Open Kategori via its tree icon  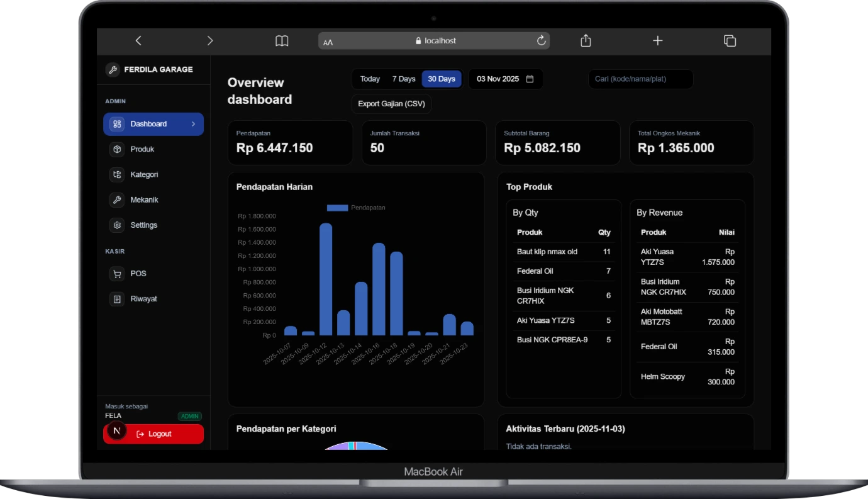(x=117, y=174)
